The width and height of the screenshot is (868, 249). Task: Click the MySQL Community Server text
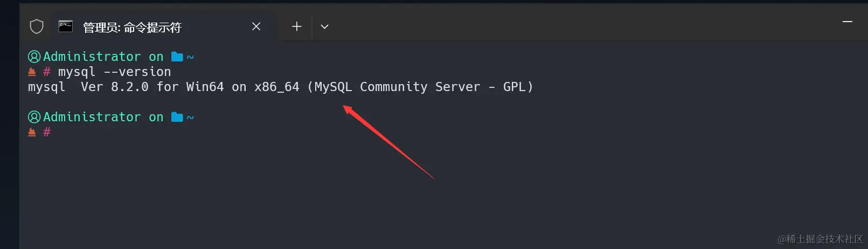coord(397,87)
